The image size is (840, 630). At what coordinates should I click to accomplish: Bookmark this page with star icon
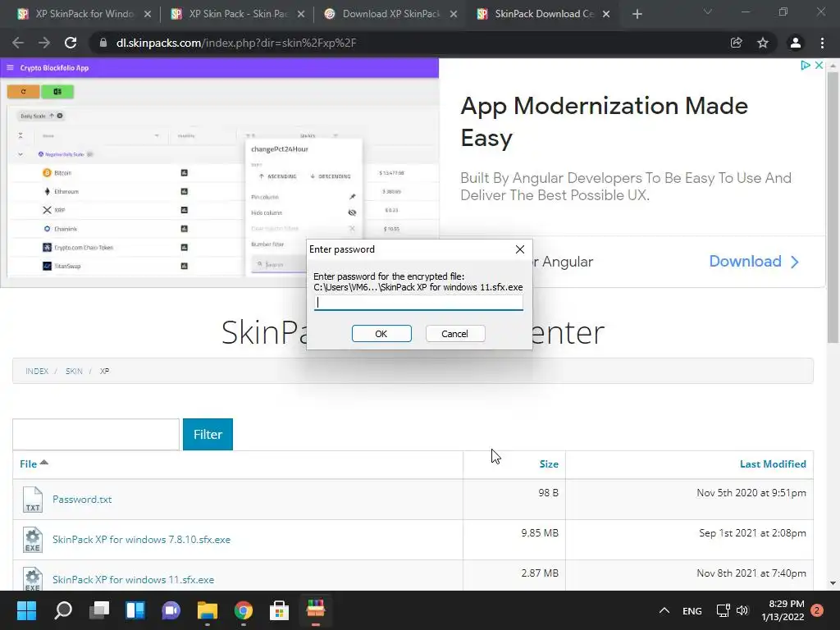point(763,43)
